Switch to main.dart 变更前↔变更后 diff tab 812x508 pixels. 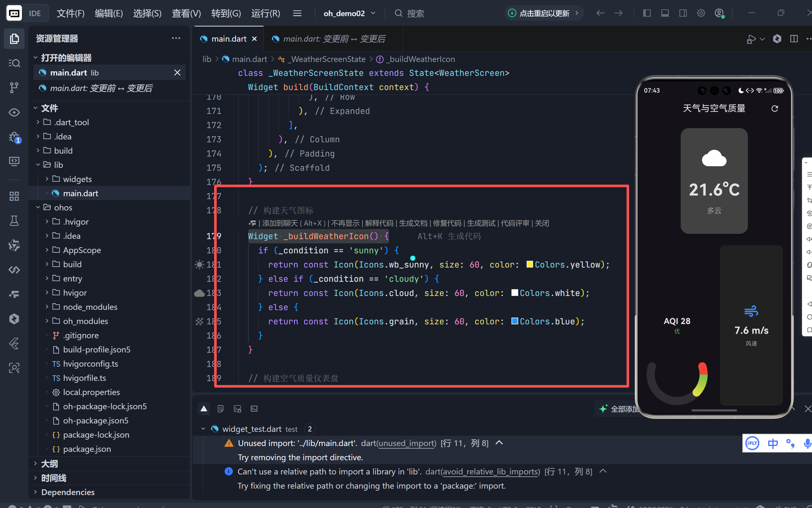click(x=333, y=39)
